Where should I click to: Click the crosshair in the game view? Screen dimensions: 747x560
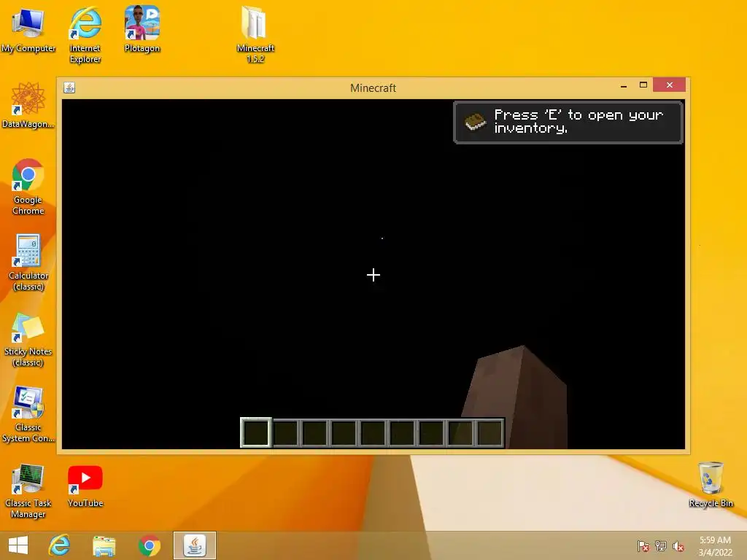pyautogui.click(x=373, y=275)
